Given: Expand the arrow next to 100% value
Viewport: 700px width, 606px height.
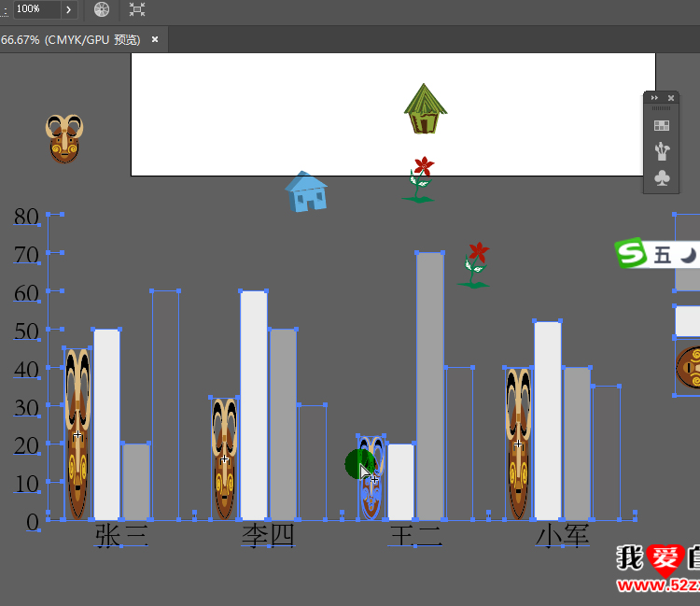Looking at the screenshot, I should 69,9.
